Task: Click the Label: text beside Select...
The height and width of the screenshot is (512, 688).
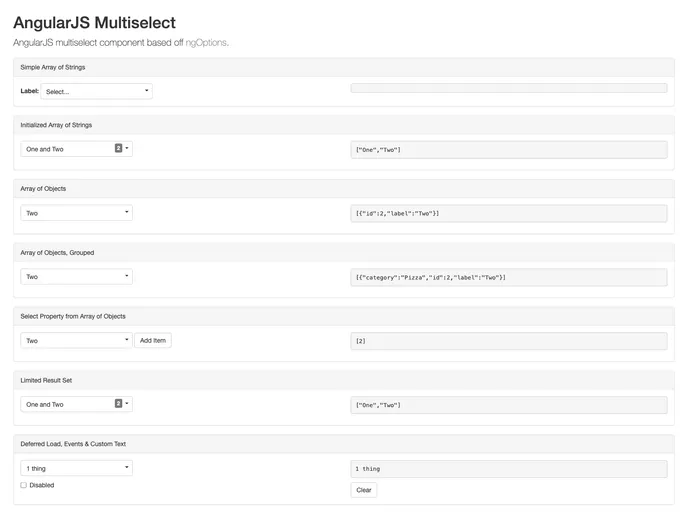Action: coord(29,91)
